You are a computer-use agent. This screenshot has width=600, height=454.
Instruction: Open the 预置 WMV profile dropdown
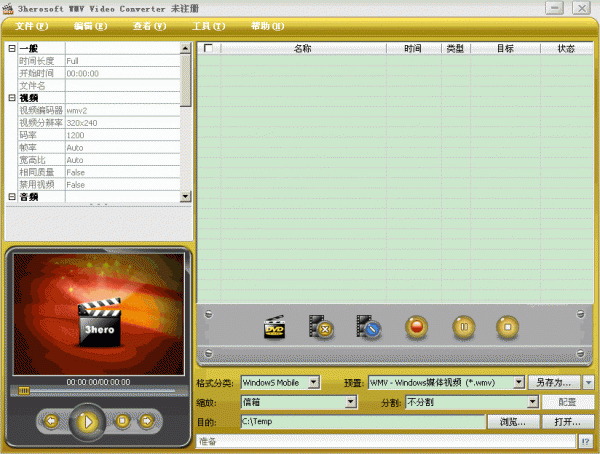[x=518, y=382]
